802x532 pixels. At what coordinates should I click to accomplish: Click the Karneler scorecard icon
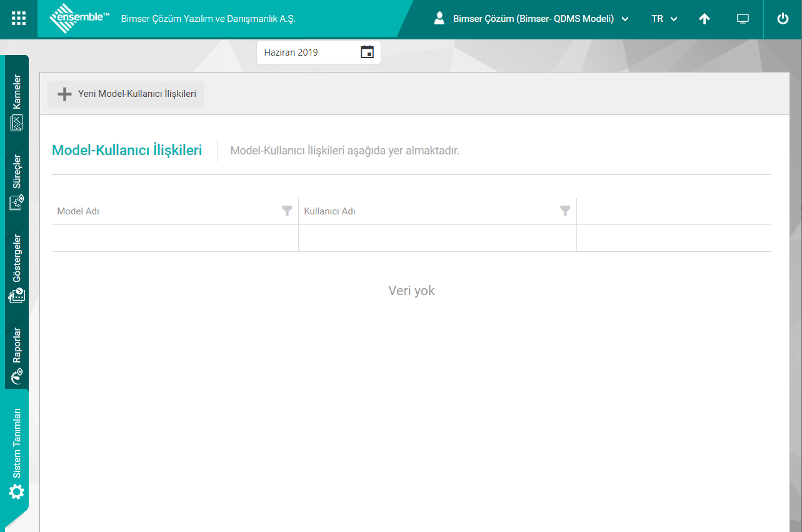click(x=17, y=123)
